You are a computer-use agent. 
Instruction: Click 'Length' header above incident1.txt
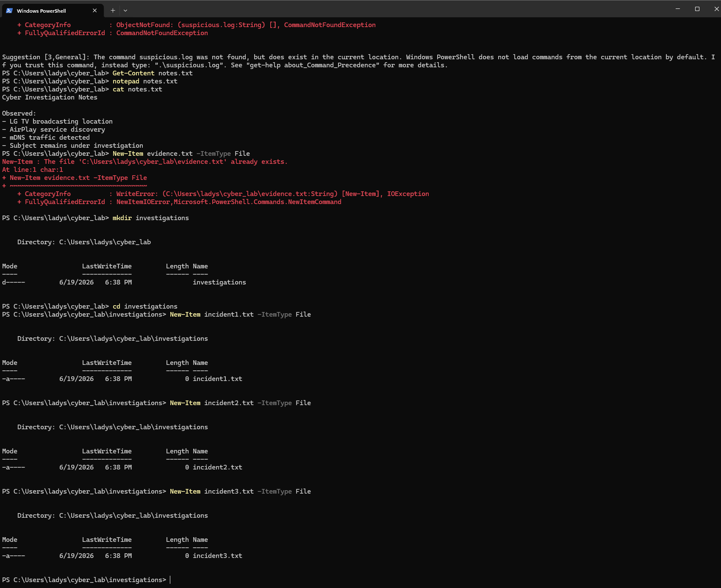click(177, 363)
